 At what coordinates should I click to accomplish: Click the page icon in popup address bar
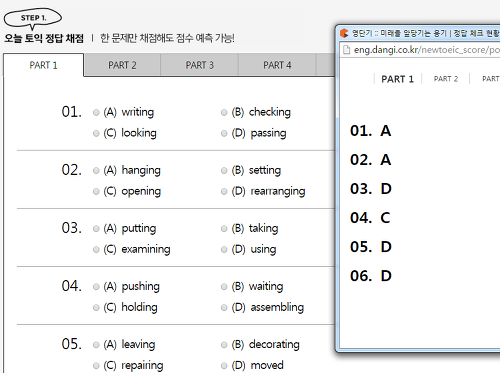point(347,50)
